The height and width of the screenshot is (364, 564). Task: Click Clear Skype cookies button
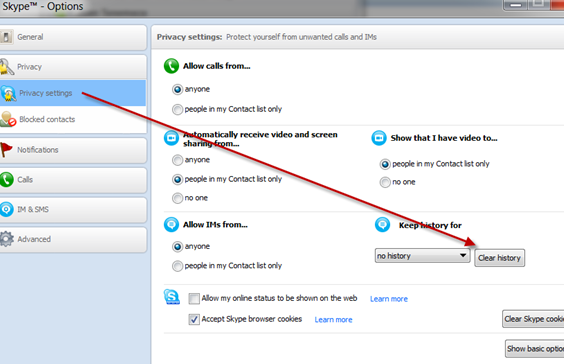533,319
